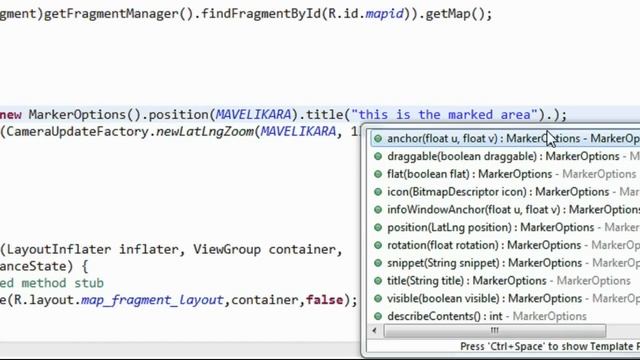The width and height of the screenshot is (640, 360).
Task: Click green method icon beside draggable
Action: [378, 156]
